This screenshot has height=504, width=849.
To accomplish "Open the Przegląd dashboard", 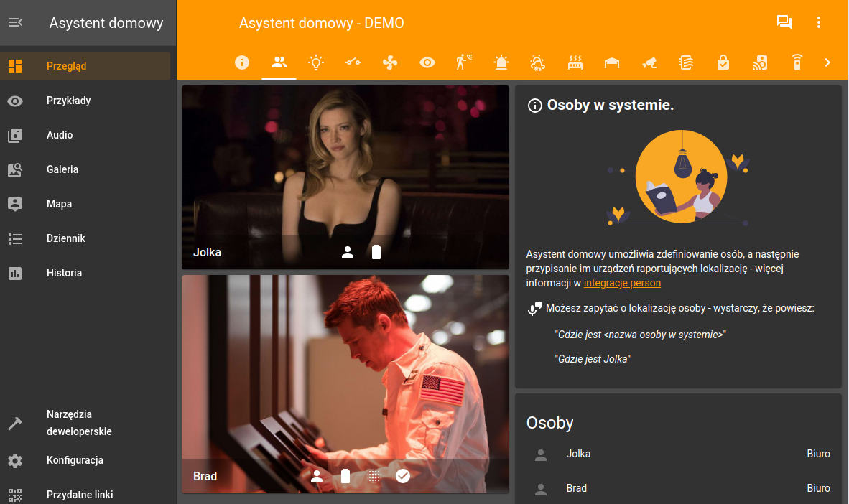I will point(85,66).
